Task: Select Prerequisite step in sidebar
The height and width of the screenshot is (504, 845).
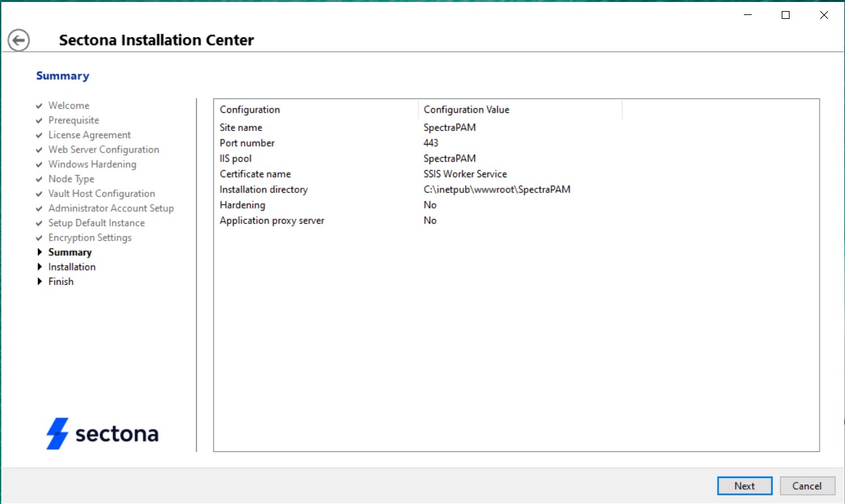Action: [74, 120]
